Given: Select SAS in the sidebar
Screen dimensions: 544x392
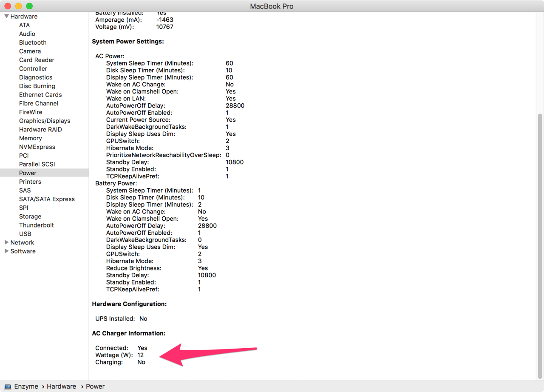Looking at the screenshot, I should [x=25, y=190].
